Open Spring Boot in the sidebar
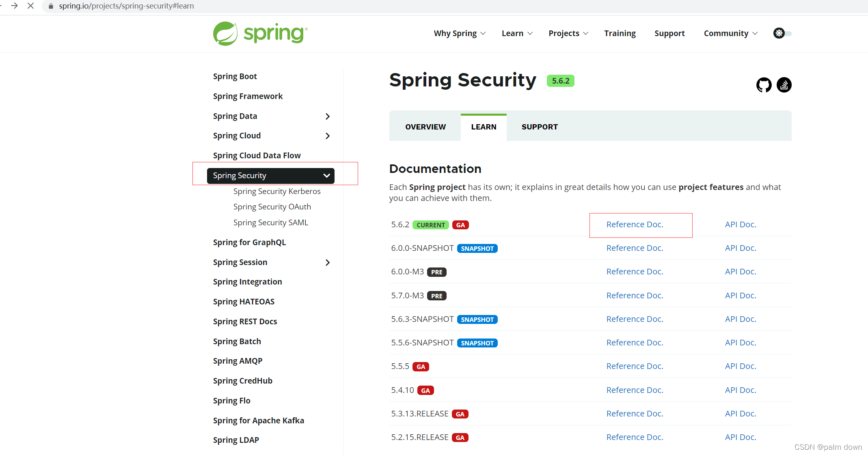 pyautogui.click(x=235, y=76)
